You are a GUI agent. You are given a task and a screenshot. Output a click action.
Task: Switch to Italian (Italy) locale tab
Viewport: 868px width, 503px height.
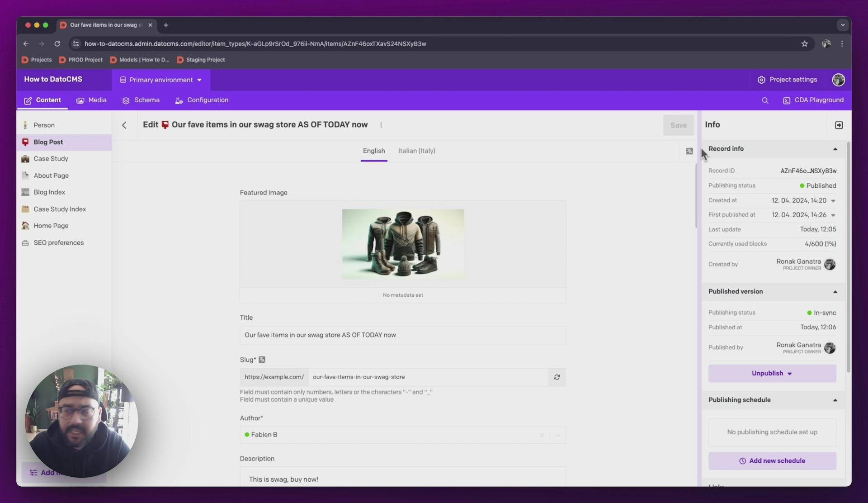[416, 151]
